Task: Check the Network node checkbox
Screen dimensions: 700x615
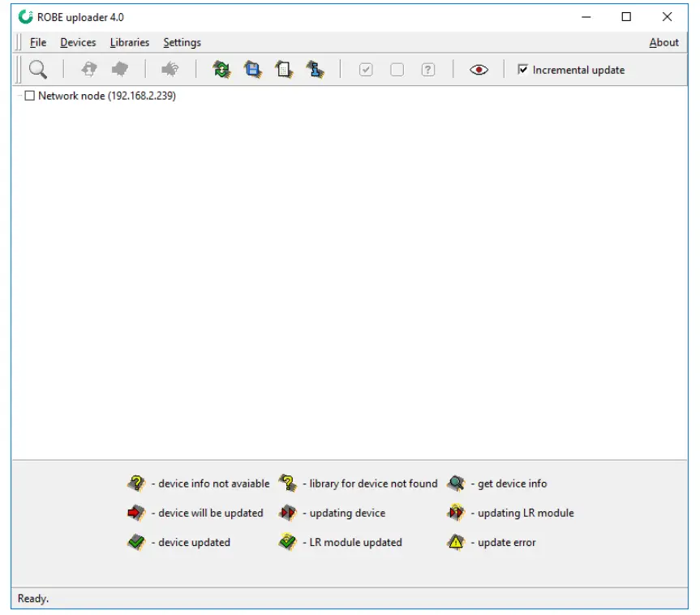Action: [x=29, y=96]
